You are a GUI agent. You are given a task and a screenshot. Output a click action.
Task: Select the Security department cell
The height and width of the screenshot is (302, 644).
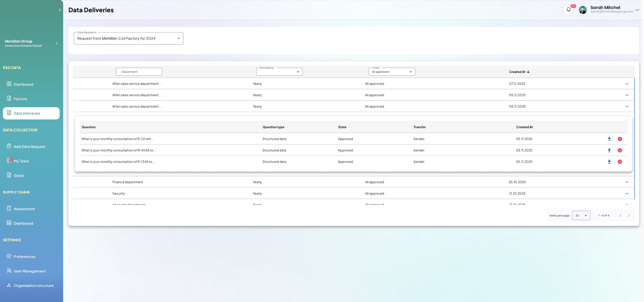click(x=119, y=193)
